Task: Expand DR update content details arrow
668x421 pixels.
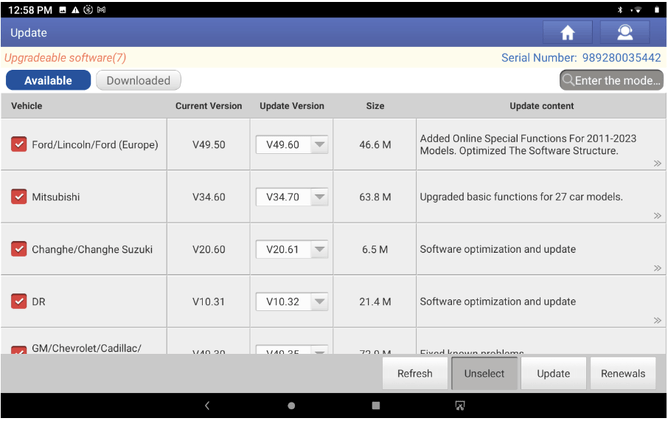Action: pyautogui.click(x=657, y=320)
